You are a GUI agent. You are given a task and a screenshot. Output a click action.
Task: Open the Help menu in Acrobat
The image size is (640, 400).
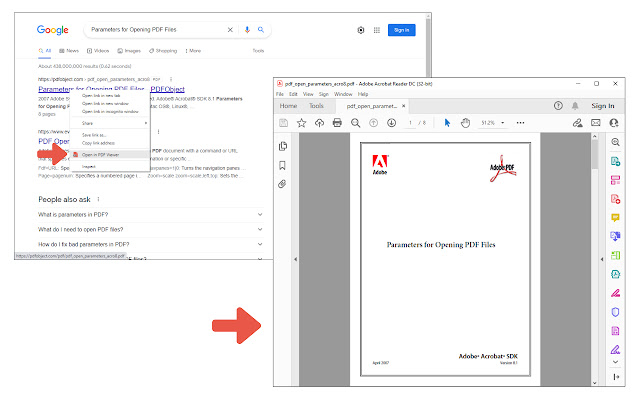click(363, 94)
